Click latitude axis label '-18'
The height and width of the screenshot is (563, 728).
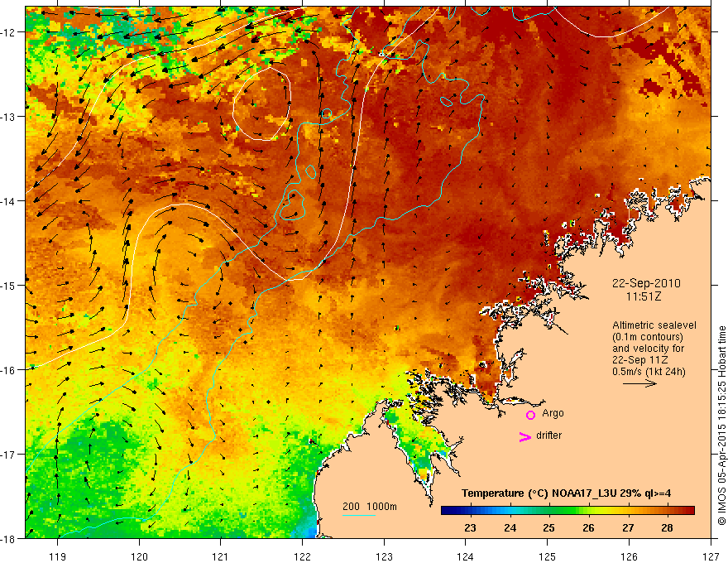pos(8,539)
